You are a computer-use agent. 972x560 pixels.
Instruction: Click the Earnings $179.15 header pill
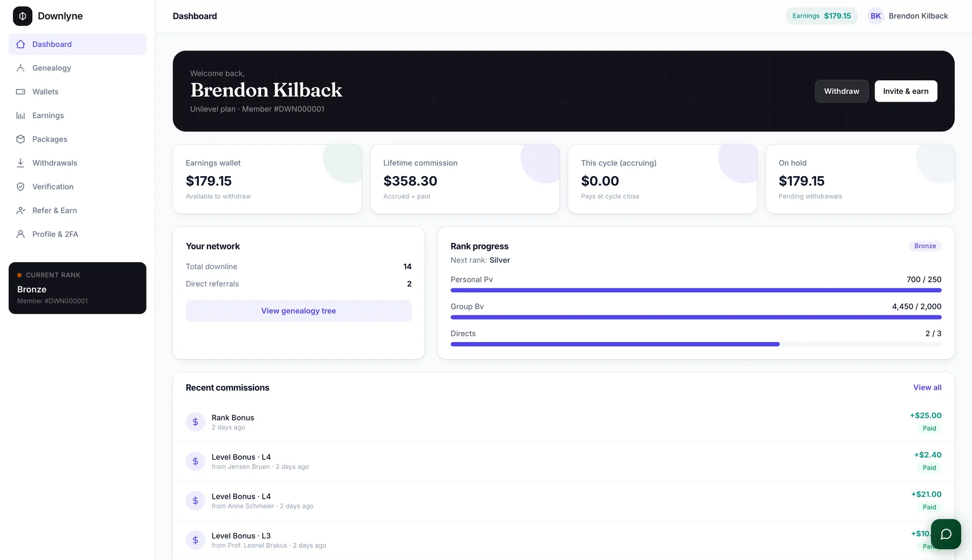pyautogui.click(x=821, y=16)
